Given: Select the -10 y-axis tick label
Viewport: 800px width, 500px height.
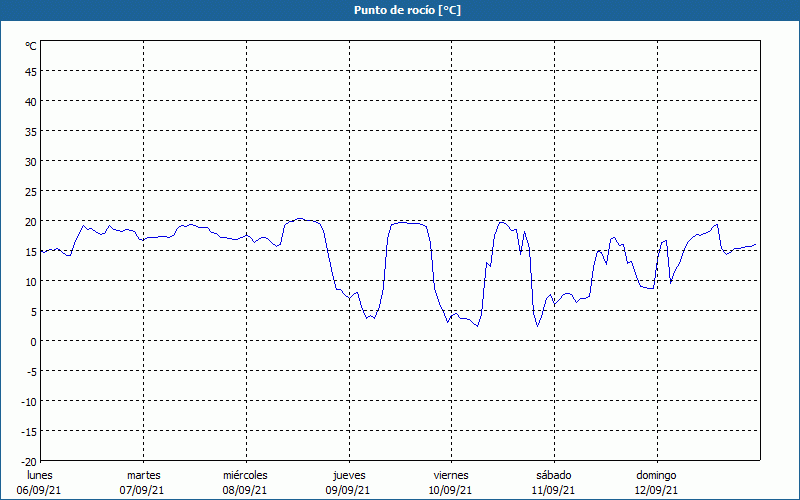Looking at the screenshot, I should click(x=29, y=401).
